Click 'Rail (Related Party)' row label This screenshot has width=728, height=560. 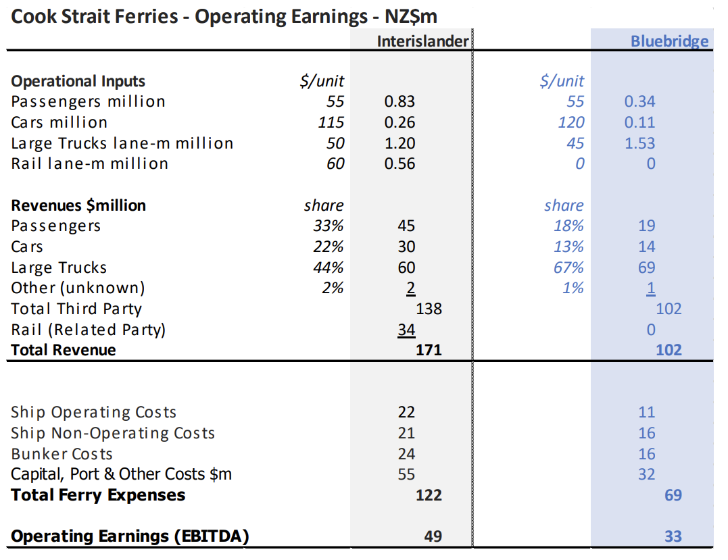click(89, 330)
